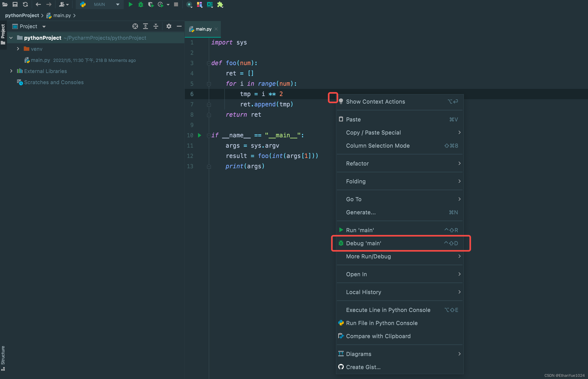Image resolution: width=588 pixels, height=379 pixels.
Task: Click the Git/VCS update project icon
Action: (x=26, y=4)
